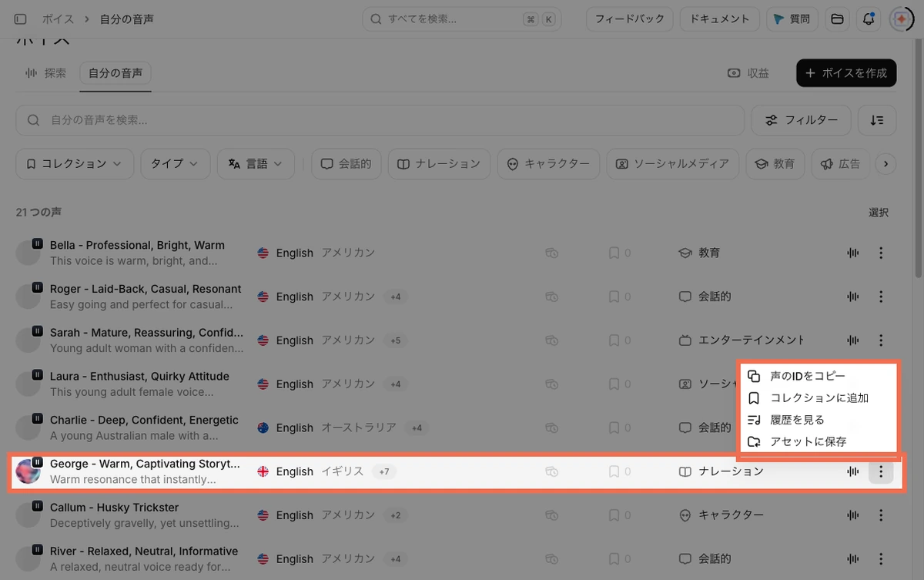This screenshot has width=924, height=580.
Task: Click bookmark icon in Bella row
Action: pos(614,253)
